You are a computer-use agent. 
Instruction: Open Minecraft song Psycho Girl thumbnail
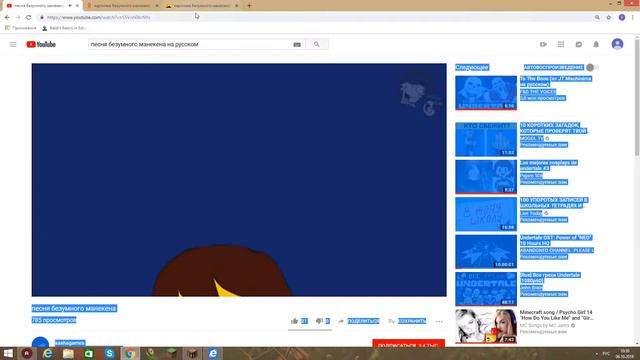(486, 326)
